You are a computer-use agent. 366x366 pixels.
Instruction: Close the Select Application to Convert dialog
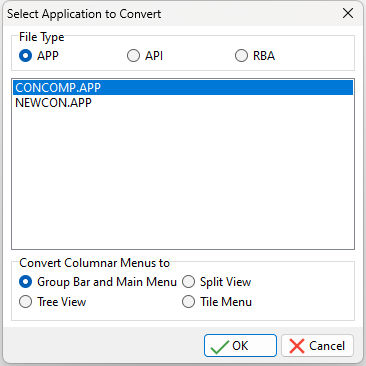tap(348, 13)
